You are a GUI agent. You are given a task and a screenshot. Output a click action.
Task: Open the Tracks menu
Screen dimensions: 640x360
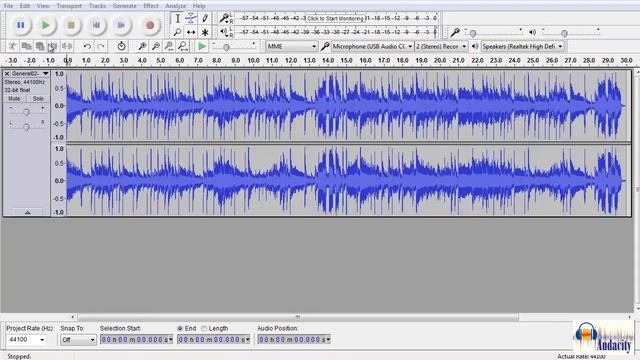click(97, 6)
